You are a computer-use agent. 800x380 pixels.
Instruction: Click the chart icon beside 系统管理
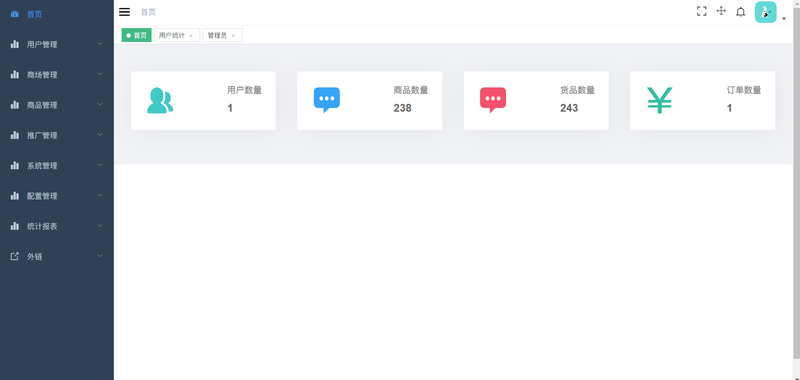point(15,165)
